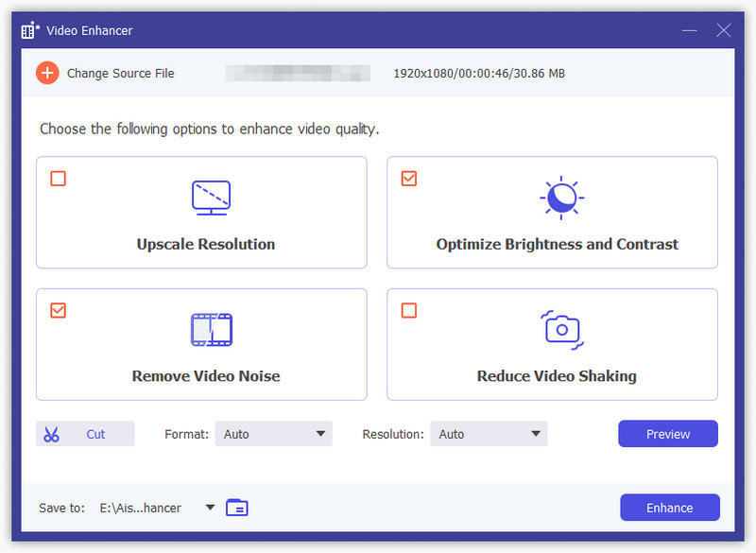The width and height of the screenshot is (756, 553).
Task: Click the Enhance button
Action: coord(670,508)
